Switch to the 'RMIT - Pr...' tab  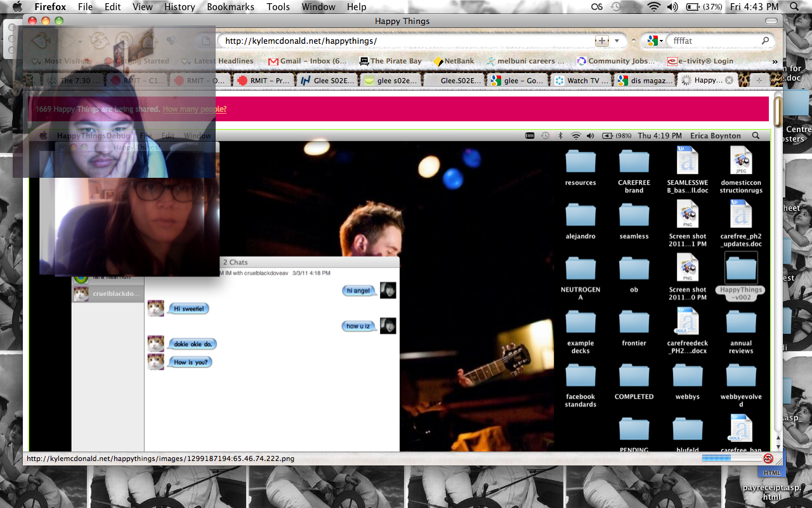click(x=265, y=81)
